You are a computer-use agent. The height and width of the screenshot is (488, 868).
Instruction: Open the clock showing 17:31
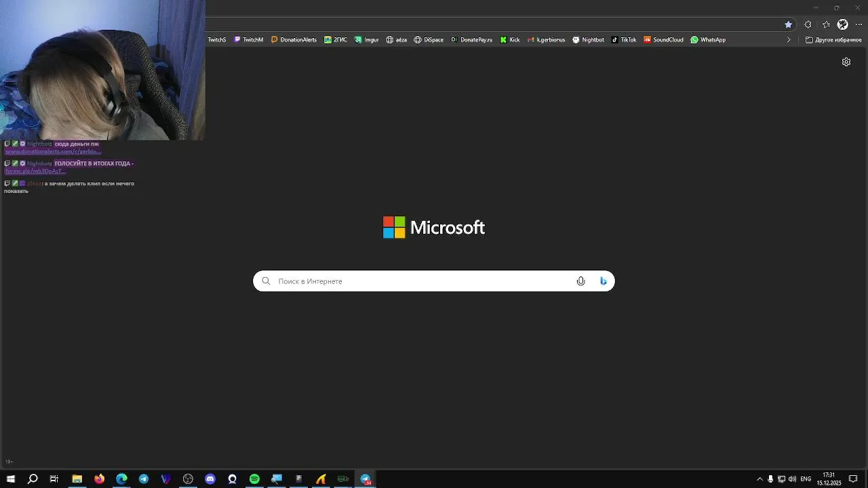click(x=829, y=479)
